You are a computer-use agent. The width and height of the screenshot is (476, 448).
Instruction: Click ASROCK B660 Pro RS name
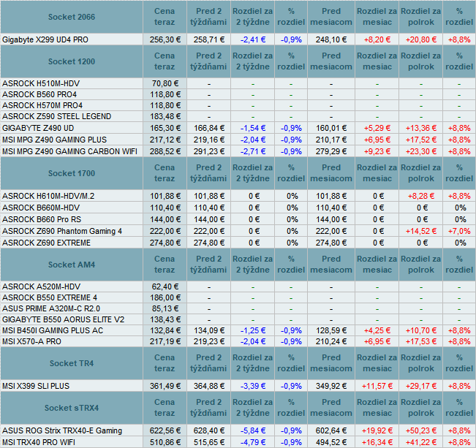(42, 219)
